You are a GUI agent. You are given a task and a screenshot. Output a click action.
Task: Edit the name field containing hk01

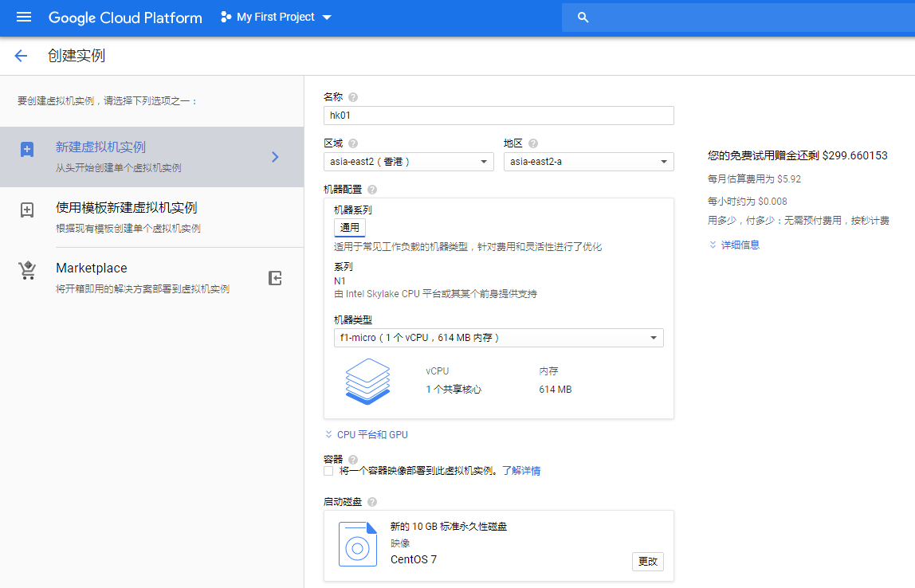coord(499,116)
